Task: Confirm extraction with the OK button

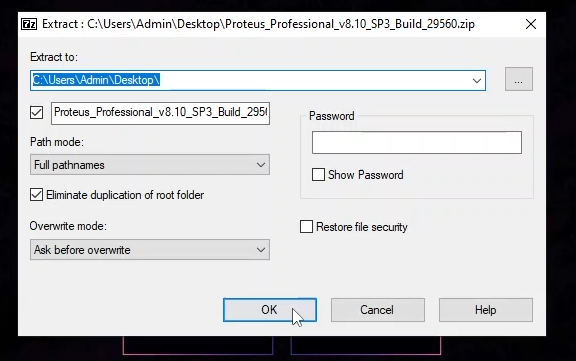Action: click(270, 310)
